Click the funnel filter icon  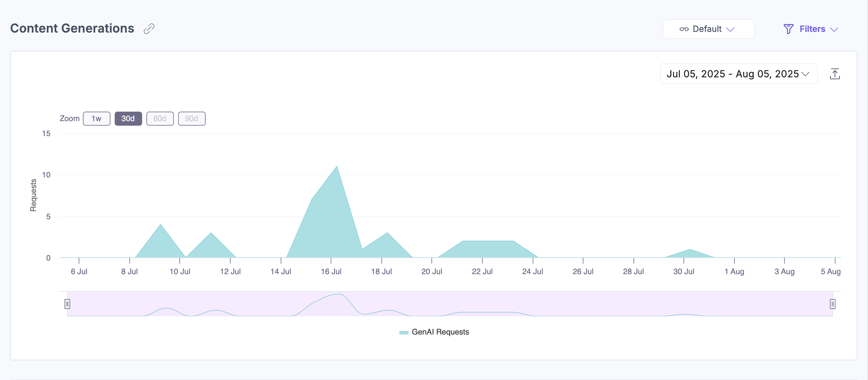pyautogui.click(x=788, y=29)
